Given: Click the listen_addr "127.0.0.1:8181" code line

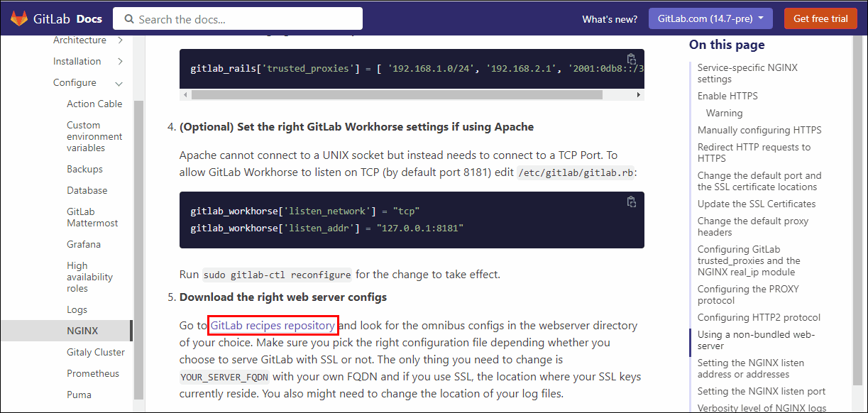Looking at the screenshot, I should coord(326,228).
